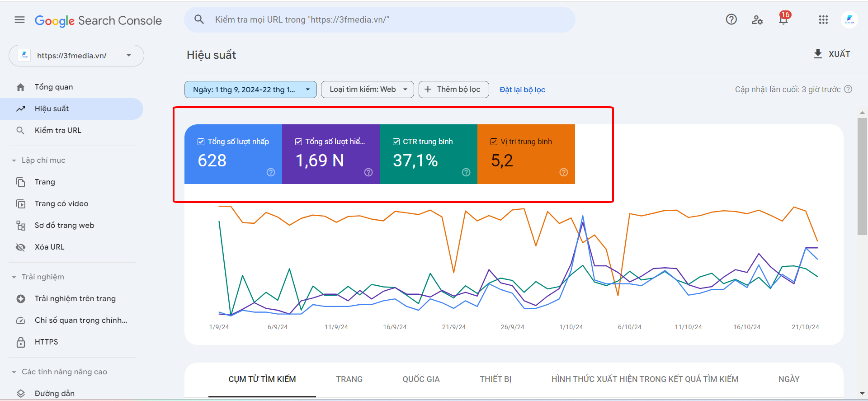Image resolution: width=868 pixels, height=401 pixels.
Task: Switch to the THIẾT BỊ tab
Action: 495,379
